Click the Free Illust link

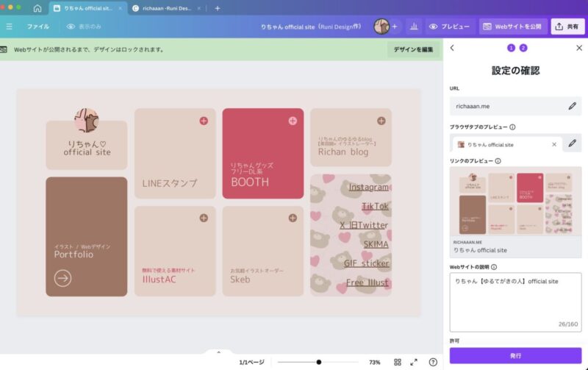click(367, 282)
